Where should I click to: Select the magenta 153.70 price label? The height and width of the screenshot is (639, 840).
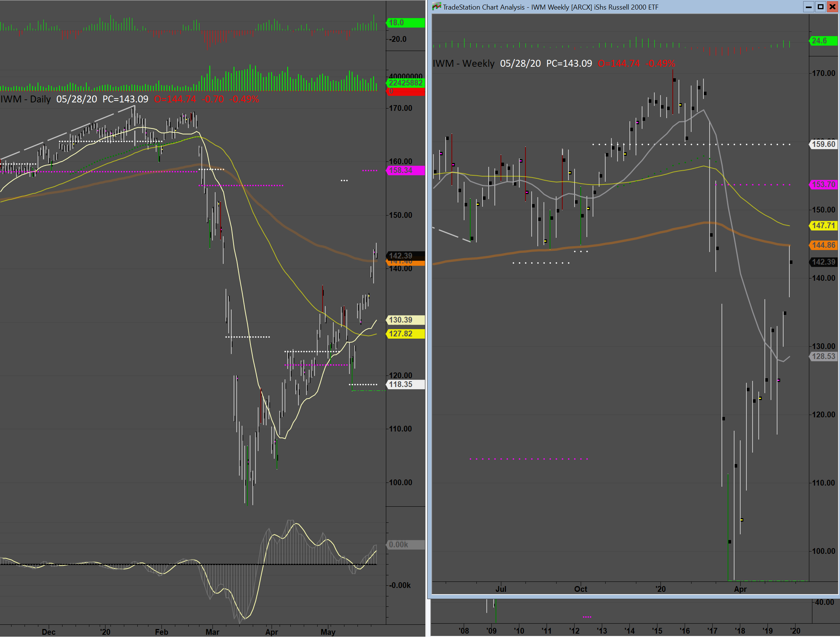click(823, 184)
